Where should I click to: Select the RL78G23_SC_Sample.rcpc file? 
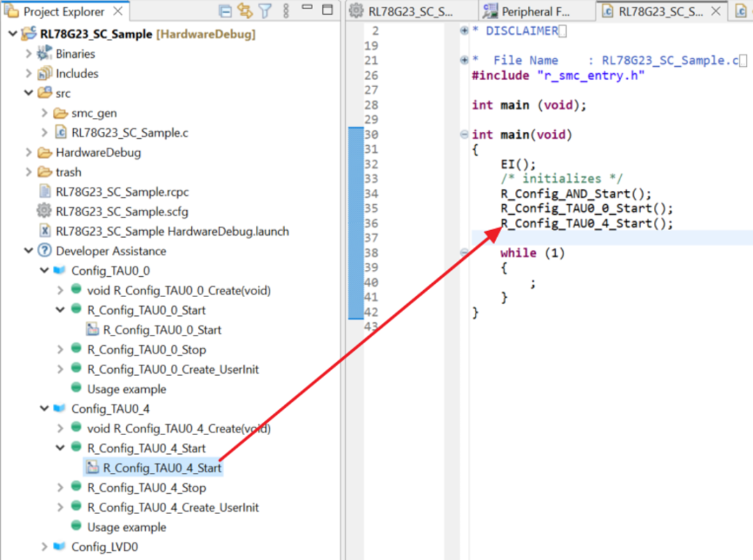coord(122,192)
